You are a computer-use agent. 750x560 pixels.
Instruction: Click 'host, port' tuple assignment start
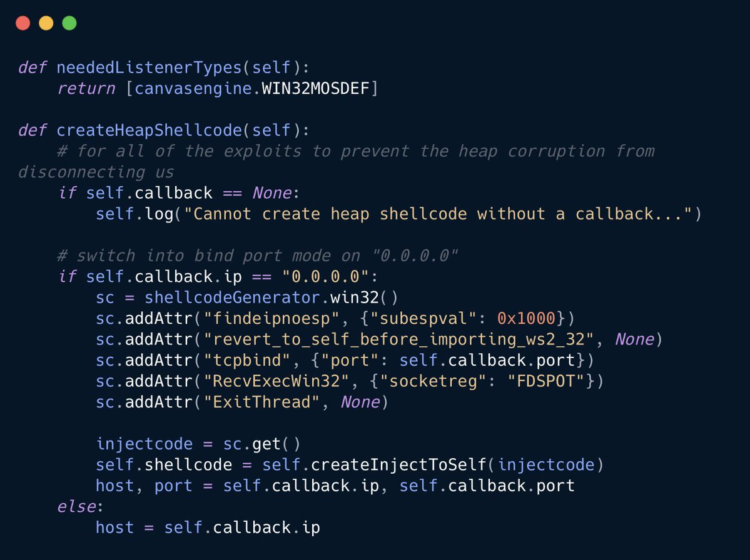[x=144, y=486]
